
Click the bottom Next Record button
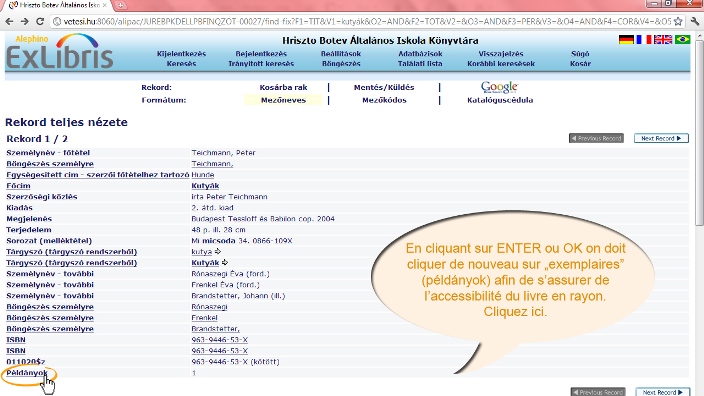coord(662,392)
